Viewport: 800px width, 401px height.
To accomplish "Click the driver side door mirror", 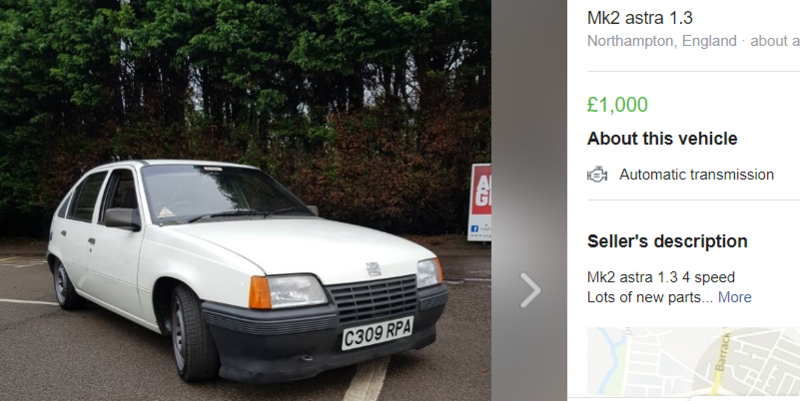I will [122, 218].
